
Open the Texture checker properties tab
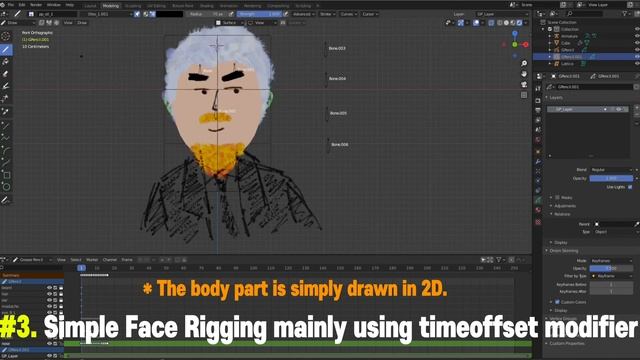point(538,222)
